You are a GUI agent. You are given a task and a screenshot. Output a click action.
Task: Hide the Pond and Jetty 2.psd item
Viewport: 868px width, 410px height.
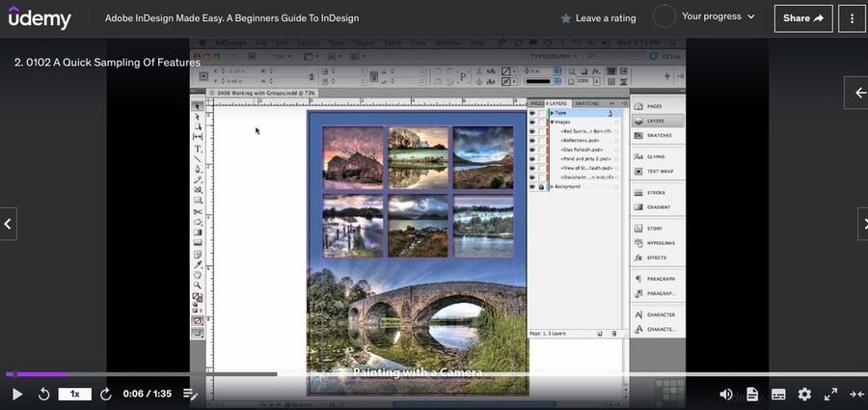tap(532, 159)
